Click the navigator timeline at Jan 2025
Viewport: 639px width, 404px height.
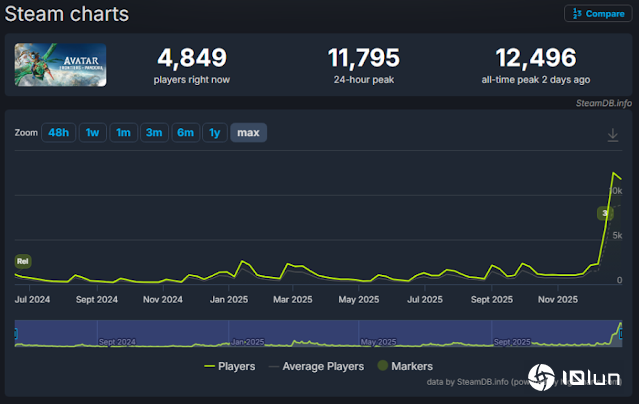point(248,341)
